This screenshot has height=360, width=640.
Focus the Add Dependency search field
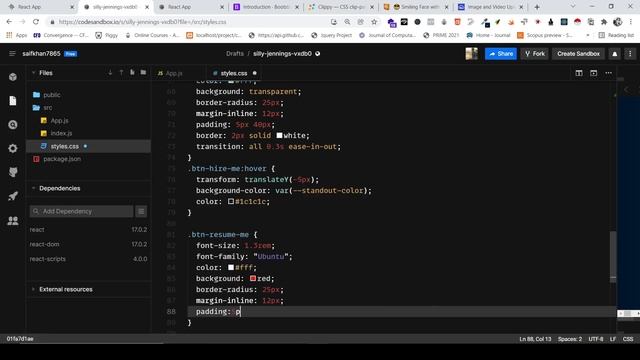(x=82, y=211)
